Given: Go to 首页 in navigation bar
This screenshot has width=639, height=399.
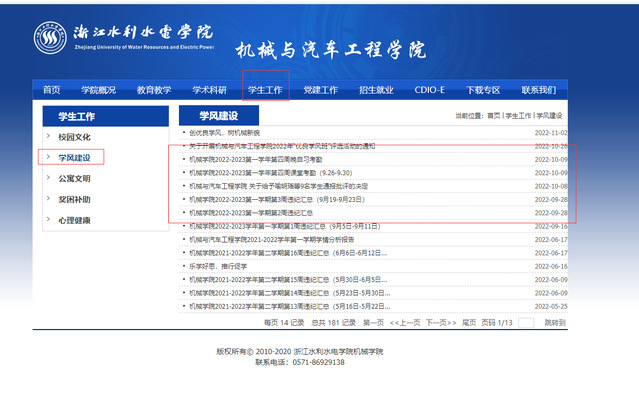Looking at the screenshot, I should pyautogui.click(x=52, y=90).
